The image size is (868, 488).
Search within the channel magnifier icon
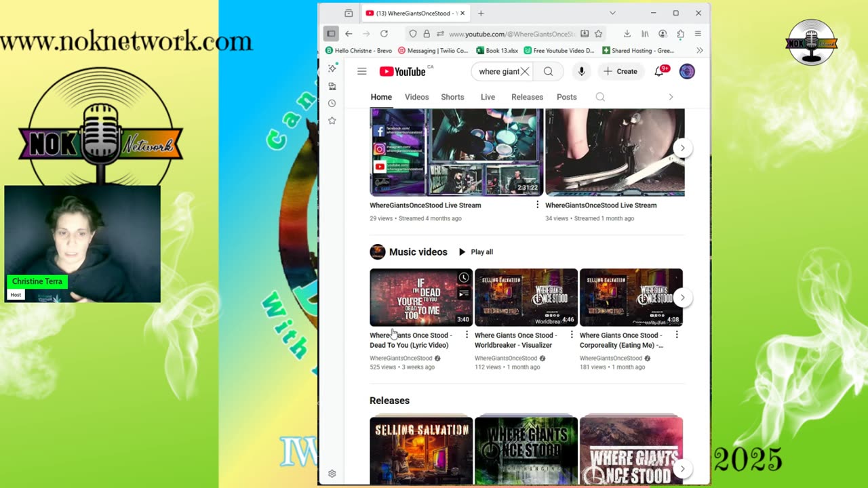pos(600,97)
